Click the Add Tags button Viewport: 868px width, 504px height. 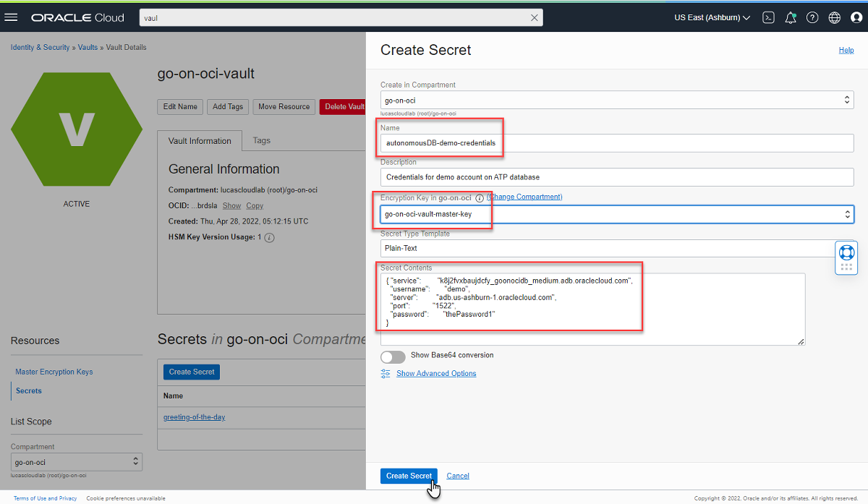click(x=228, y=107)
